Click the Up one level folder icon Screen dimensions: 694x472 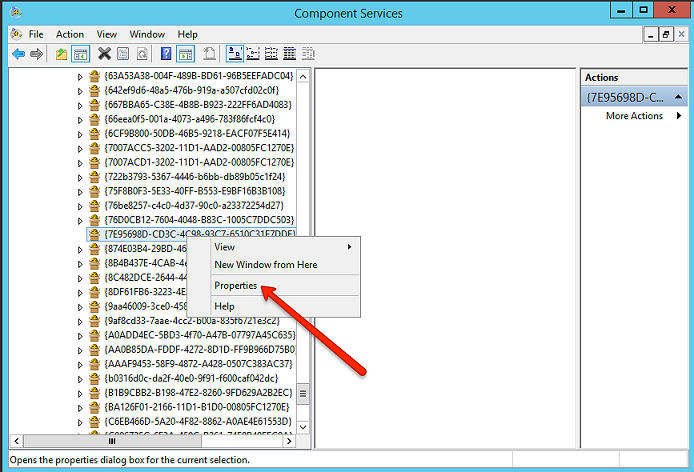(x=62, y=53)
